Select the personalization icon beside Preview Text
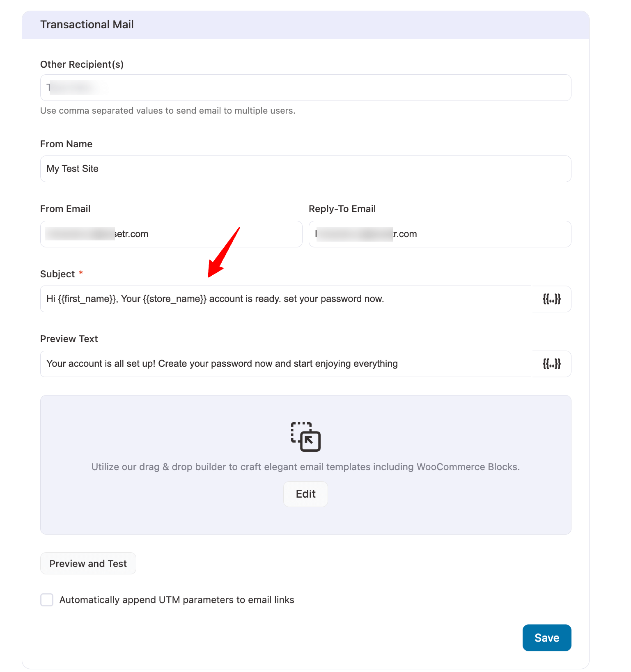 click(551, 363)
